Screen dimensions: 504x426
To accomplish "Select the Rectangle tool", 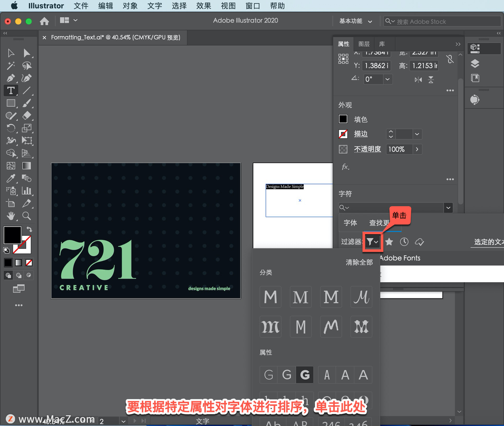I will point(11,103).
